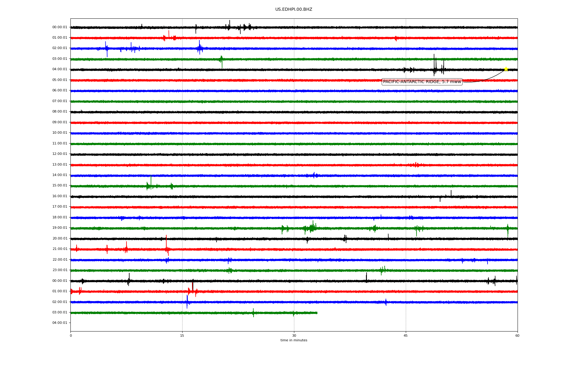Select the 06:00:01 row label

tap(60, 90)
